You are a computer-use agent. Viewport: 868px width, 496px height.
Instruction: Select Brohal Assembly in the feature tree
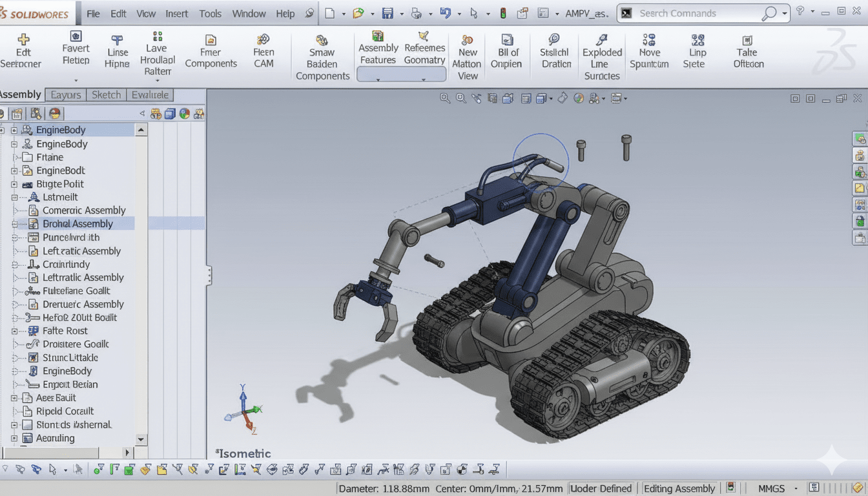77,224
